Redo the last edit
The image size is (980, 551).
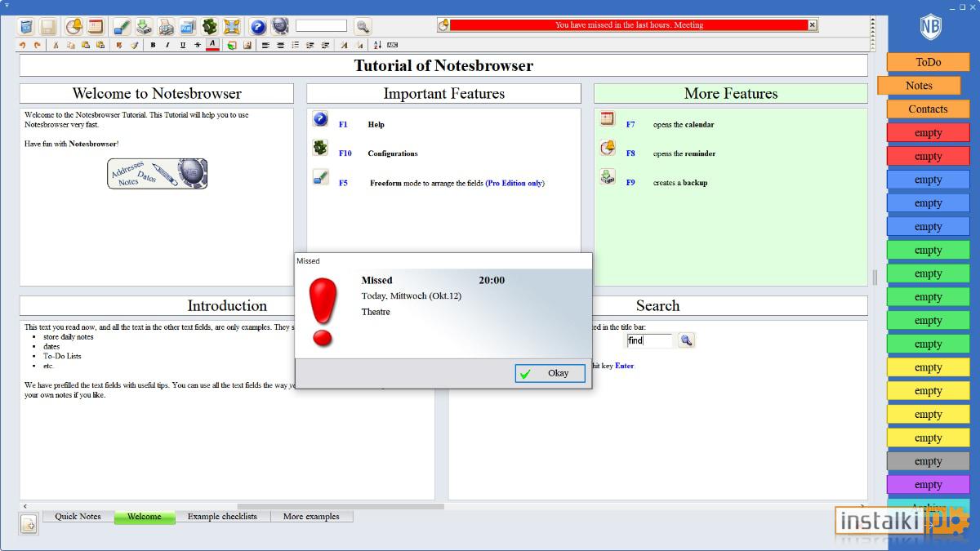pos(37,45)
